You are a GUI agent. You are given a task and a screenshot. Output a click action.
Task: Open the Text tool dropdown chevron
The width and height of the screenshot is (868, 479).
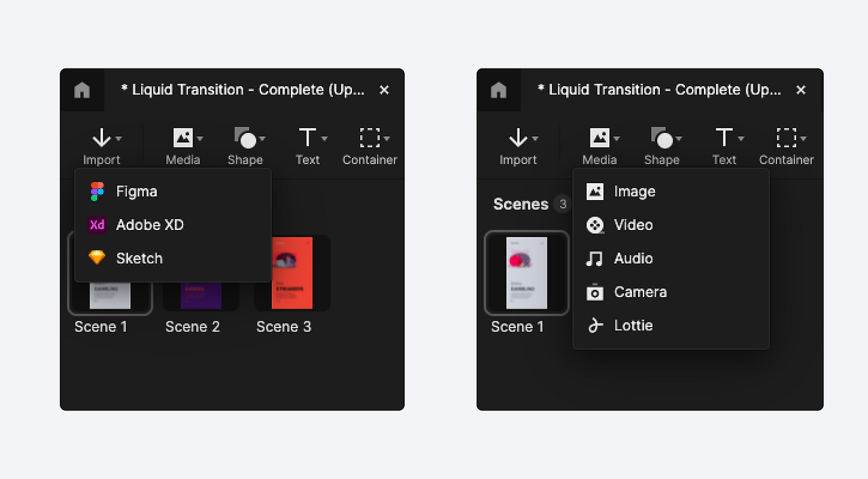pyautogui.click(x=323, y=138)
